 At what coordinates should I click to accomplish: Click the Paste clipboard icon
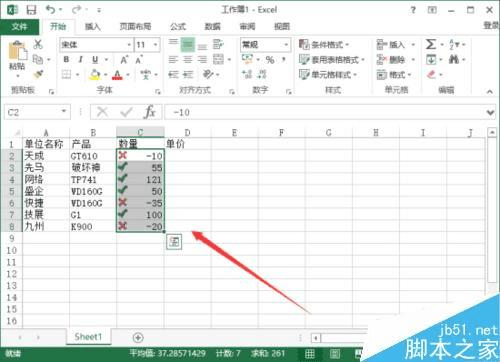(17, 51)
